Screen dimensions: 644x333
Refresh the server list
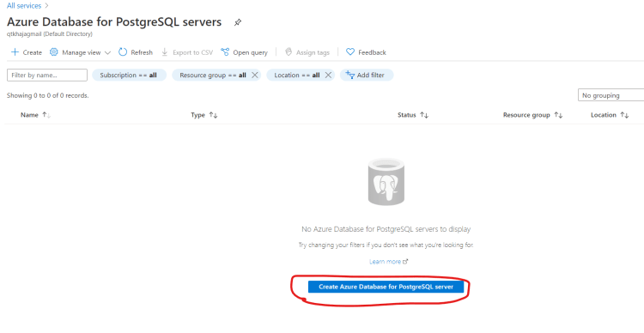click(136, 52)
